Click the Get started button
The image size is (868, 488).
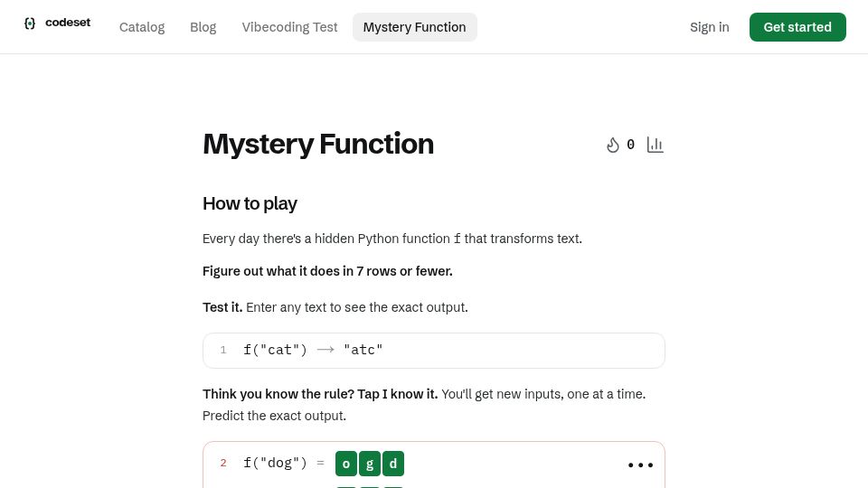tap(797, 27)
